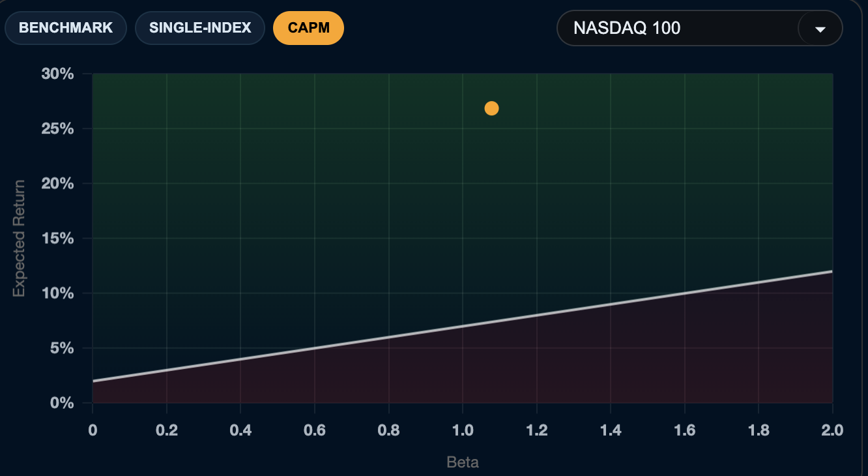Switch to the SINGLE-INDEX tab
868x476 pixels.
[200, 28]
